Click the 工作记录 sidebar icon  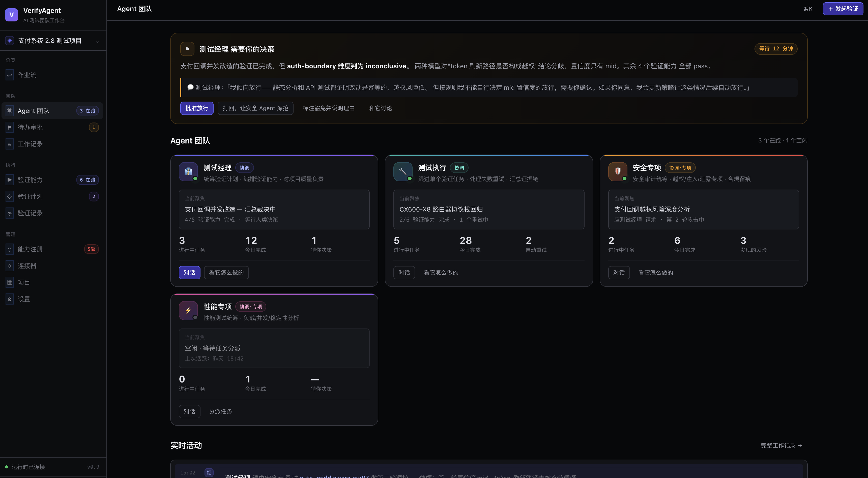(10, 144)
